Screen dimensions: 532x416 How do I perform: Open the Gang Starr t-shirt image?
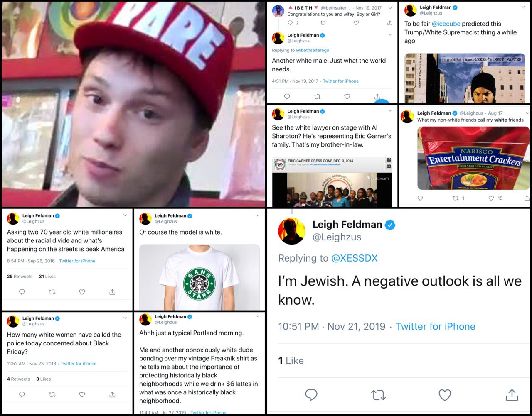point(199,277)
